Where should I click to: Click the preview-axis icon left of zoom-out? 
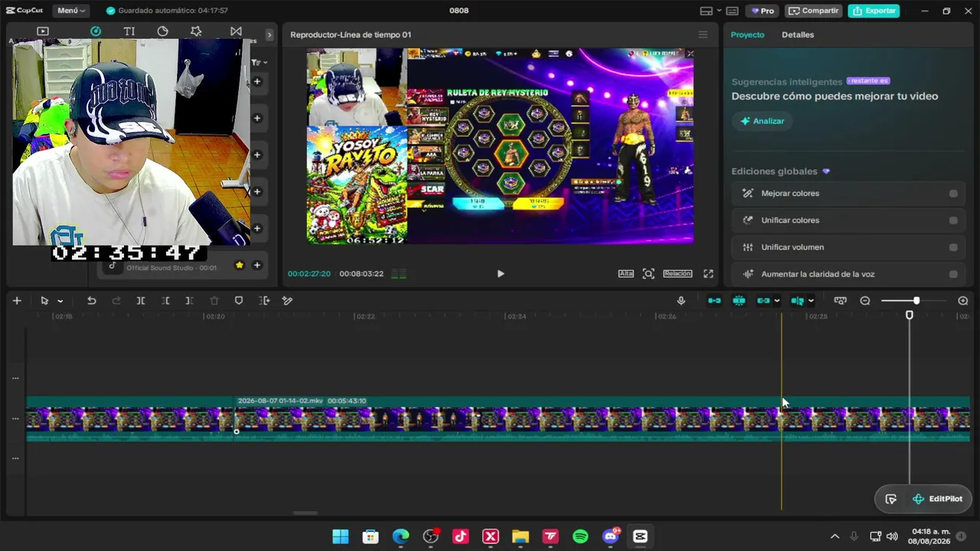(841, 301)
